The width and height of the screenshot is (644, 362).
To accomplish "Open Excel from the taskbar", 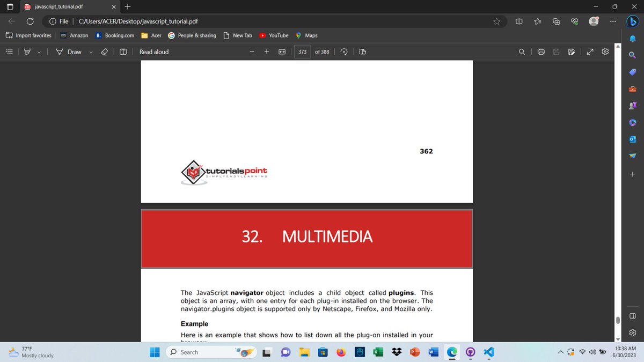I will click(x=378, y=352).
